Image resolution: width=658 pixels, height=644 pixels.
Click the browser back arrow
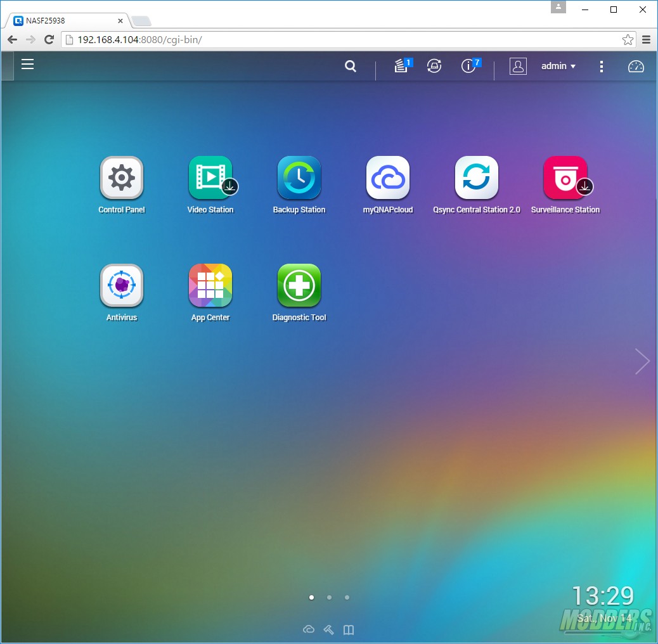point(13,40)
